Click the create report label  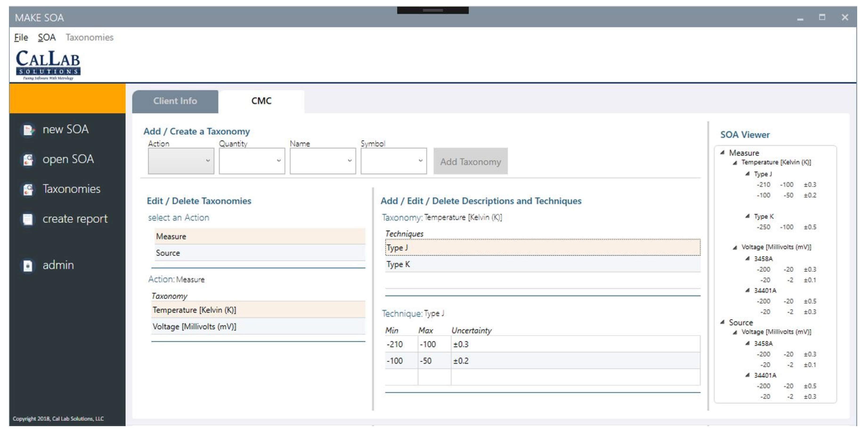(x=75, y=219)
